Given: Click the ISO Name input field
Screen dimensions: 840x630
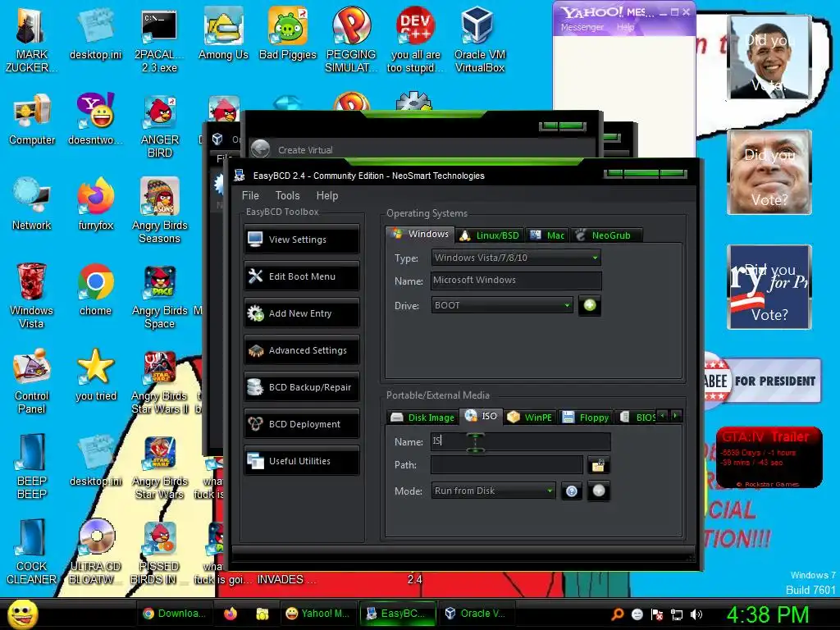Looking at the screenshot, I should click(520, 441).
